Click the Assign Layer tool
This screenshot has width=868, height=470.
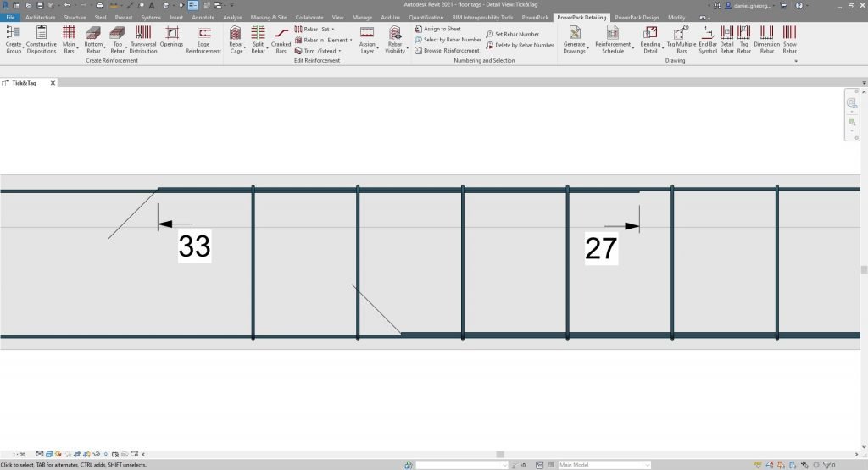(367, 39)
